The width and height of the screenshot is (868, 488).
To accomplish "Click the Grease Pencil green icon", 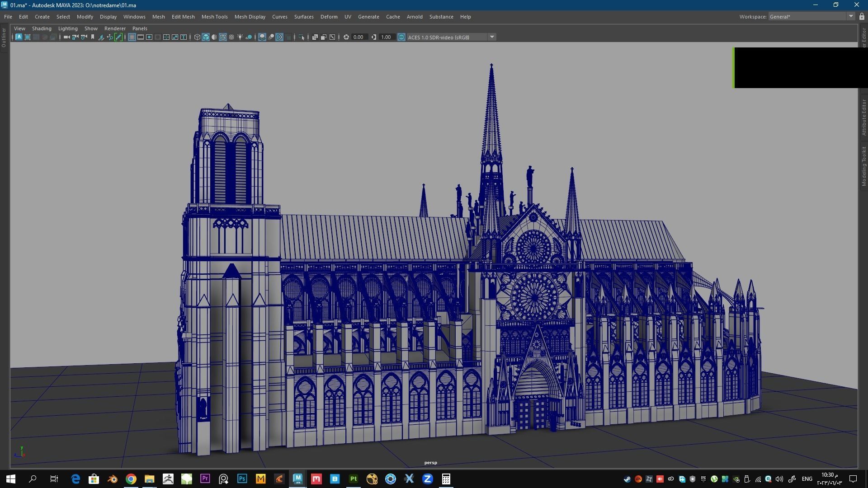I will coord(118,37).
